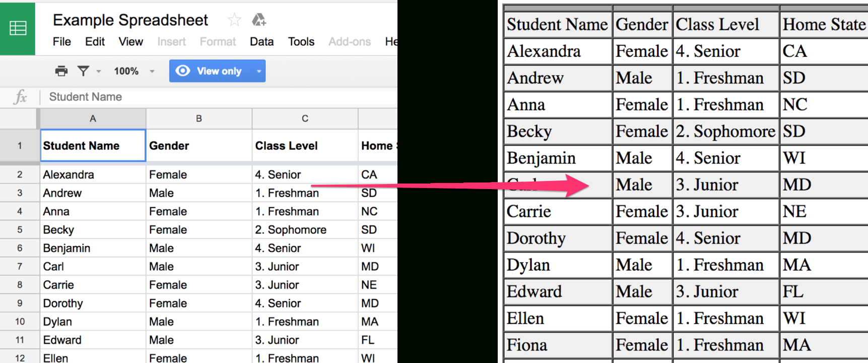This screenshot has height=363, width=868.
Task: Click the formula bar showing Student Name
Action: [85, 97]
